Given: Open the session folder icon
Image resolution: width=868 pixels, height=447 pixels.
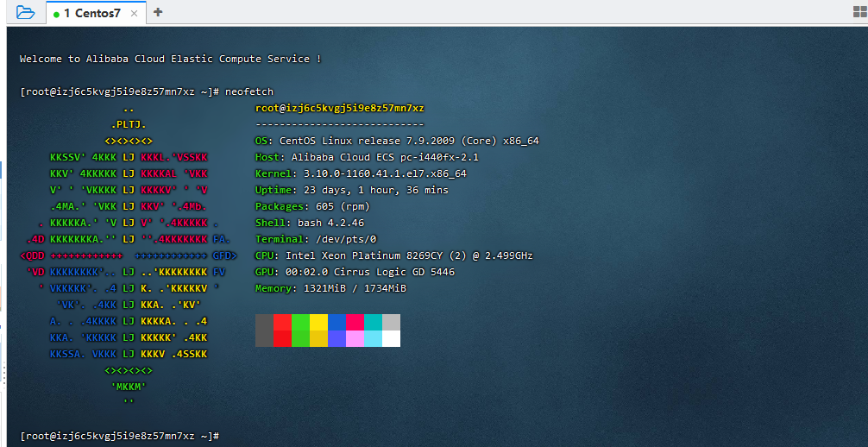Looking at the screenshot, I should coord(26,12).
